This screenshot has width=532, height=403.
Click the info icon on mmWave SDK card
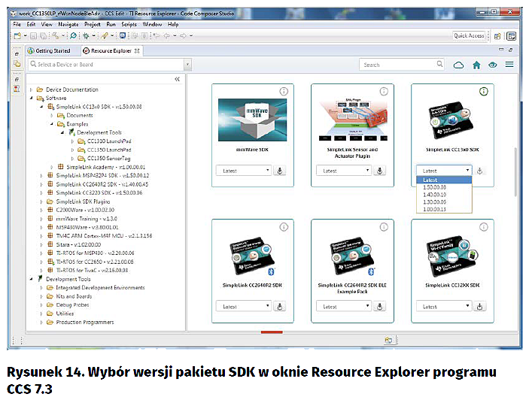point(284,91)
